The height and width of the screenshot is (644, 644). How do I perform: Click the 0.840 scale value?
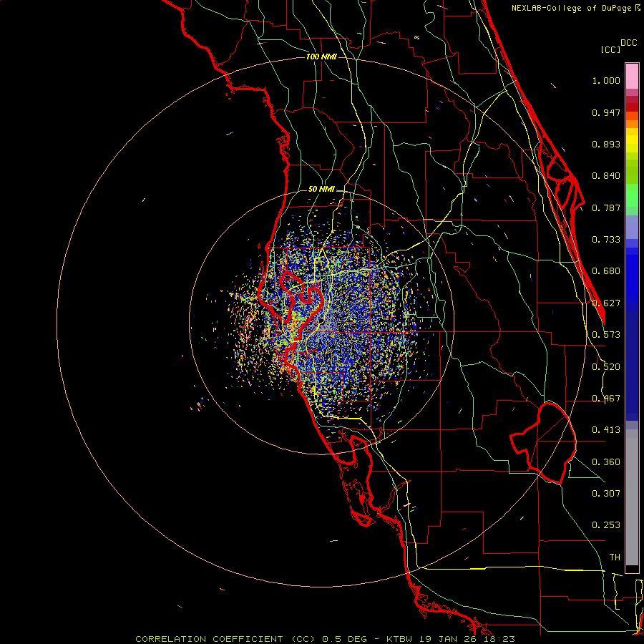606,176
